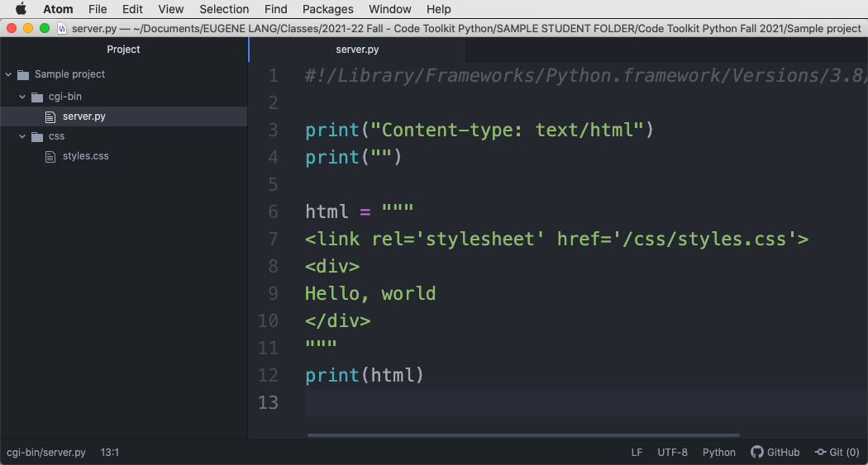Screen dimensions: 868x465
Task: Collapse the Sample project tree chevron
Action: coord(8,74)
